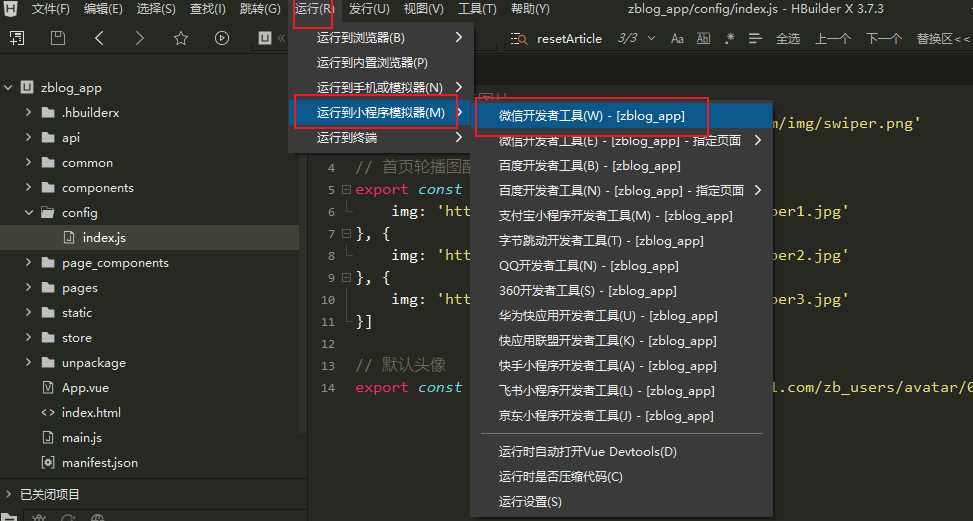Click the save file toolbar icon
Viewport: 973px width, 521px height.
[58, 38]
